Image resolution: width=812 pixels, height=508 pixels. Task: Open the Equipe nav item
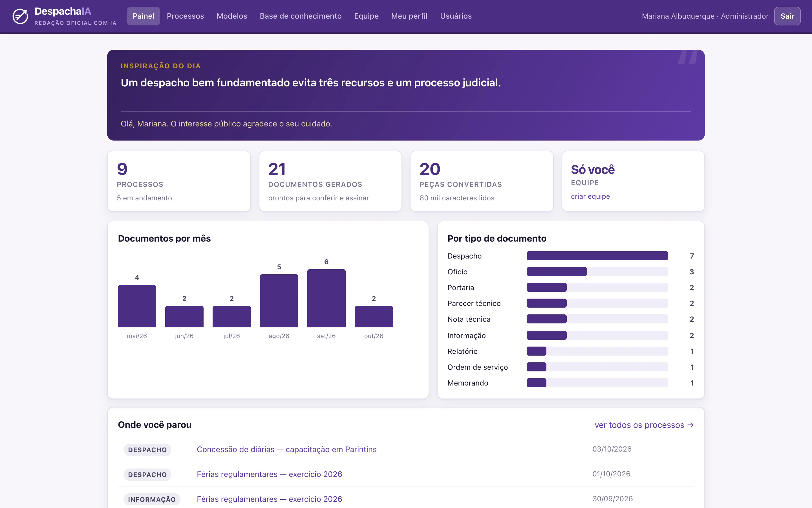click(x=367, y=16)
